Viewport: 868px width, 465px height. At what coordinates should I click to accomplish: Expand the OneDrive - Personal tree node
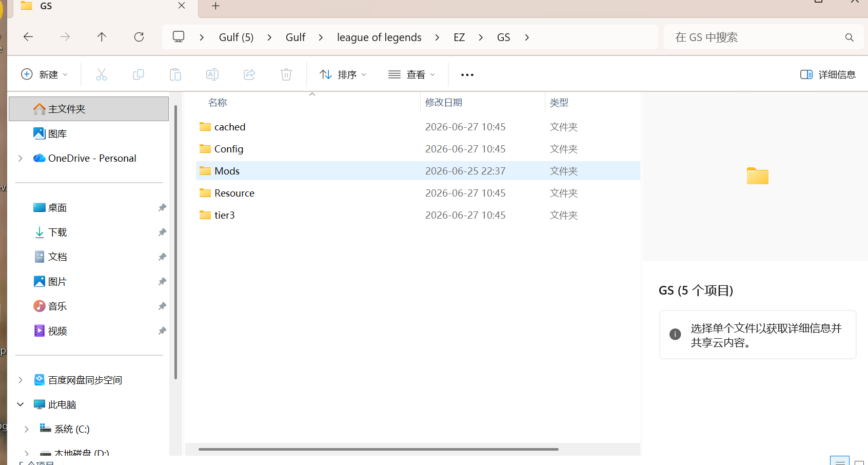(21, 158)
